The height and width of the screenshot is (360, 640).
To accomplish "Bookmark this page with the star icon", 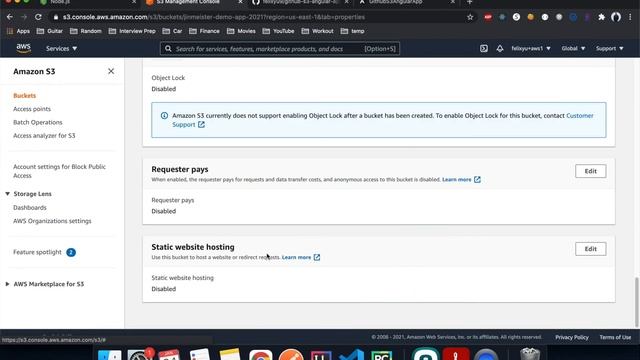I will (470, 17).
